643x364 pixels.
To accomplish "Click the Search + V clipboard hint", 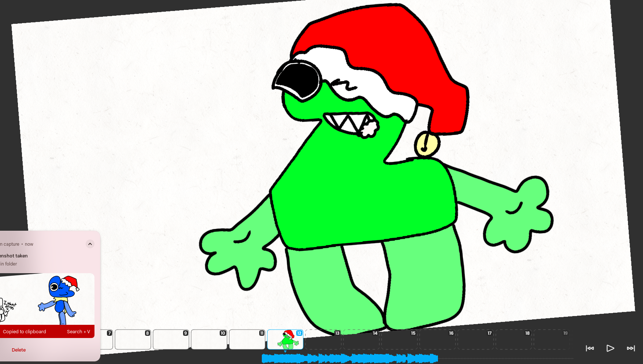I will [78, 331].
